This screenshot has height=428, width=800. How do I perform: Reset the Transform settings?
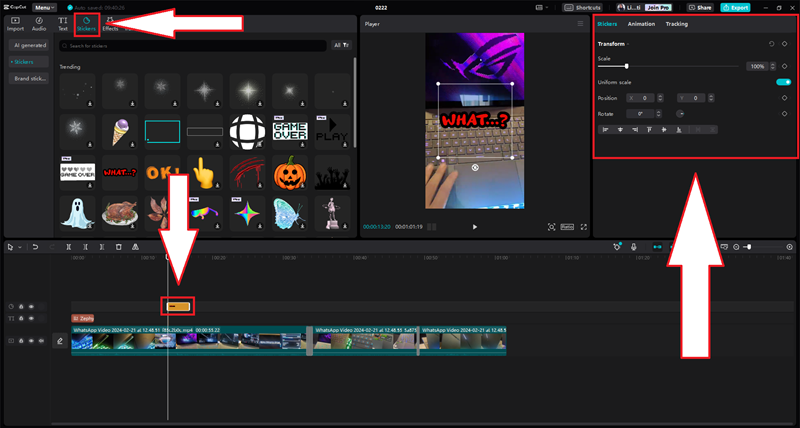point(771,45)
